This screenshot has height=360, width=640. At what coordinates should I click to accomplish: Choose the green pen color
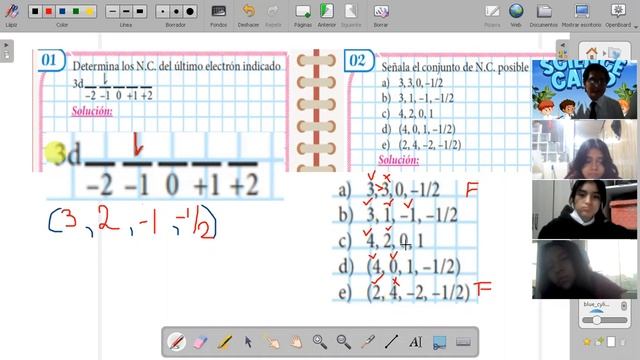(x=76, y=11)
